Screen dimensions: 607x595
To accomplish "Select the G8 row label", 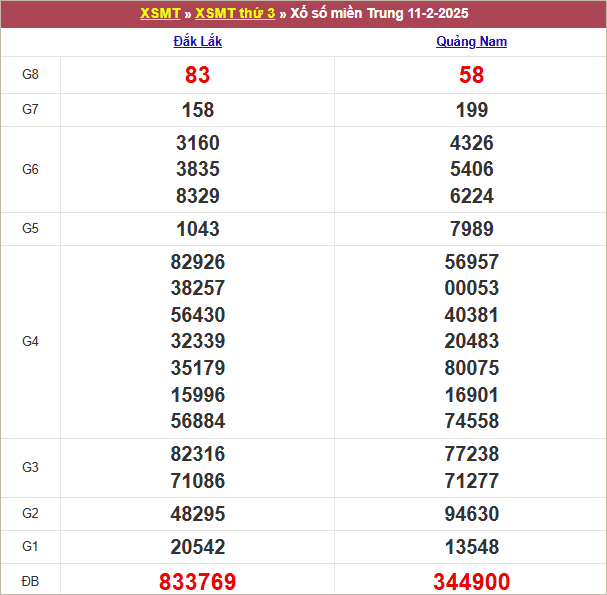I will [30, 74].
